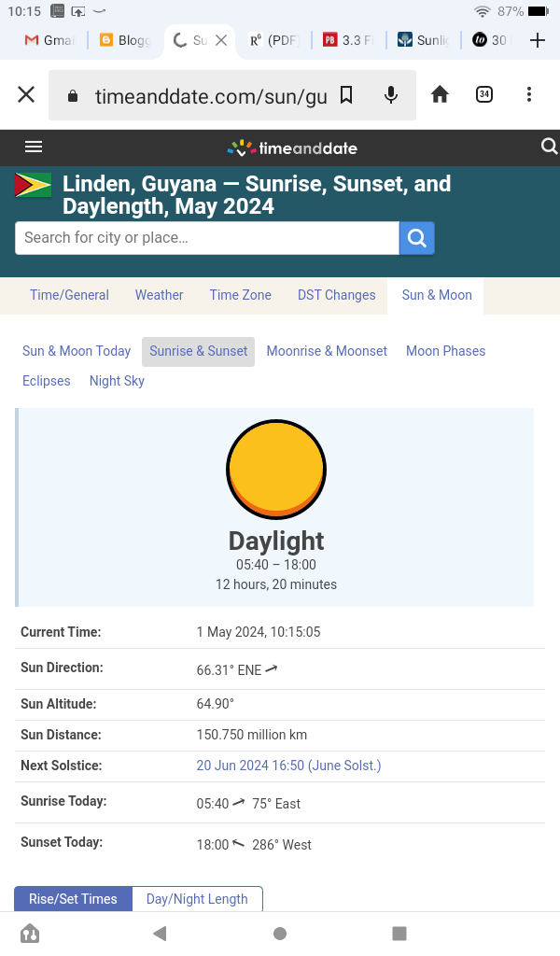The image size is (560, 956).
Task: Tap the Android back navigation button
Action: pos(160,934)
